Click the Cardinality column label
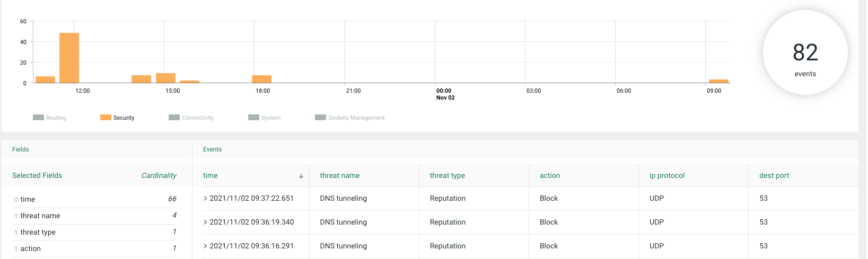The width and height of the screenshot is (868, 259). tap(159, 175)
